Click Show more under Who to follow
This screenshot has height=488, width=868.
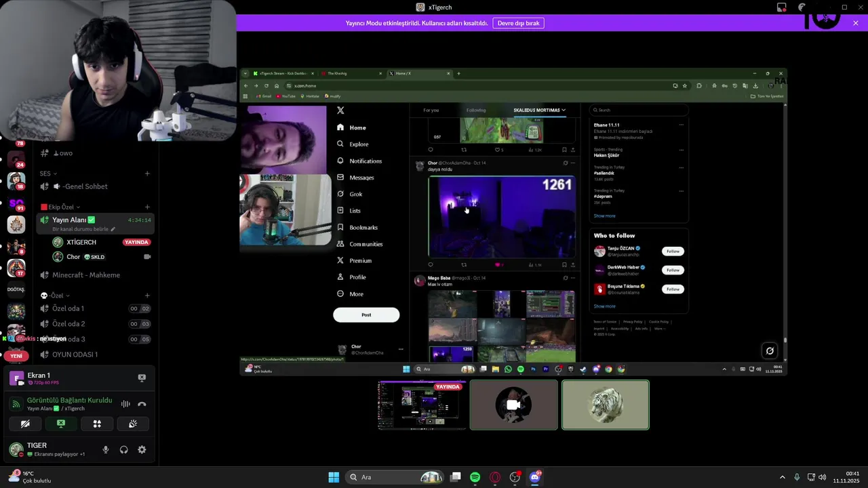pos(605,306)
